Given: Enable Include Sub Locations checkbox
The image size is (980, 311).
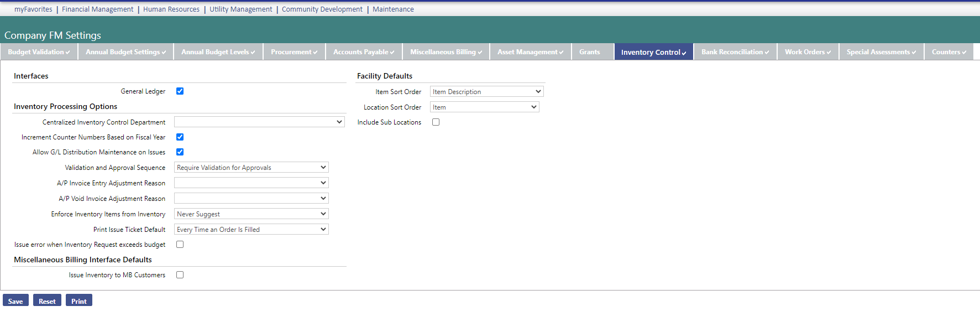Looking at the screenshot, I should (436, 122).
